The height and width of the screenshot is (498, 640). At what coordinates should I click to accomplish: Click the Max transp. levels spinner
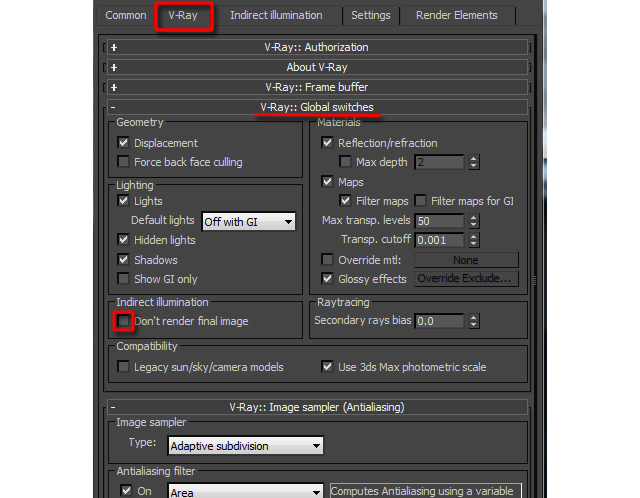click(473, 221)
